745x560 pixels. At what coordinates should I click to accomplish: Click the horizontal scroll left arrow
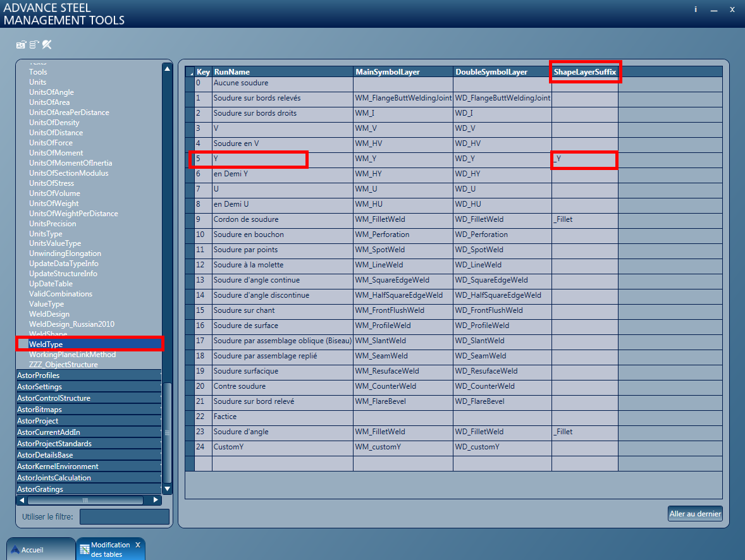22,500
